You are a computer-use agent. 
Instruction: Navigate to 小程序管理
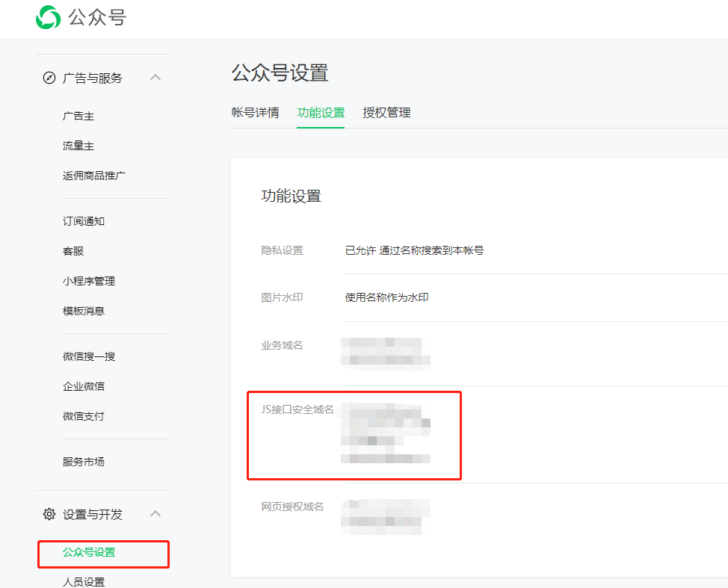click(89, 282)
